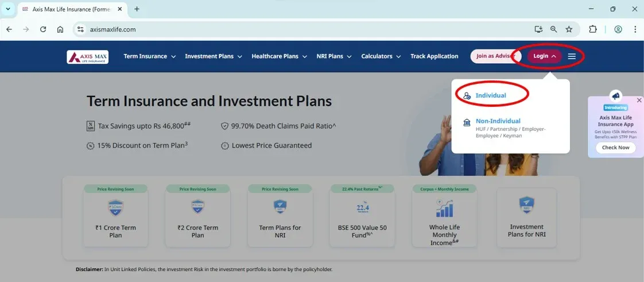Screen dimensions: 644x282
Task: Click Join as Advisor button
Action: pyautogui.click(x=495, y=56)
